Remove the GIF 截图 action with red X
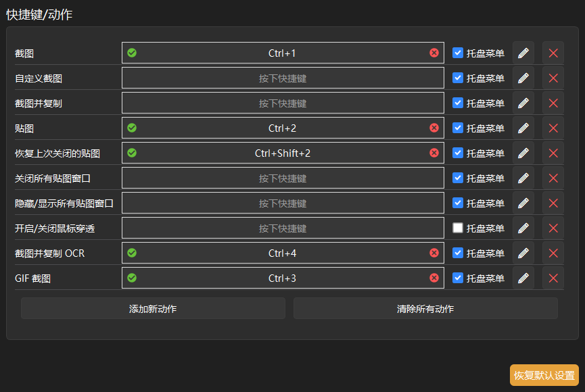The width and height of the screenshot is (585, 392). (553, 278)
